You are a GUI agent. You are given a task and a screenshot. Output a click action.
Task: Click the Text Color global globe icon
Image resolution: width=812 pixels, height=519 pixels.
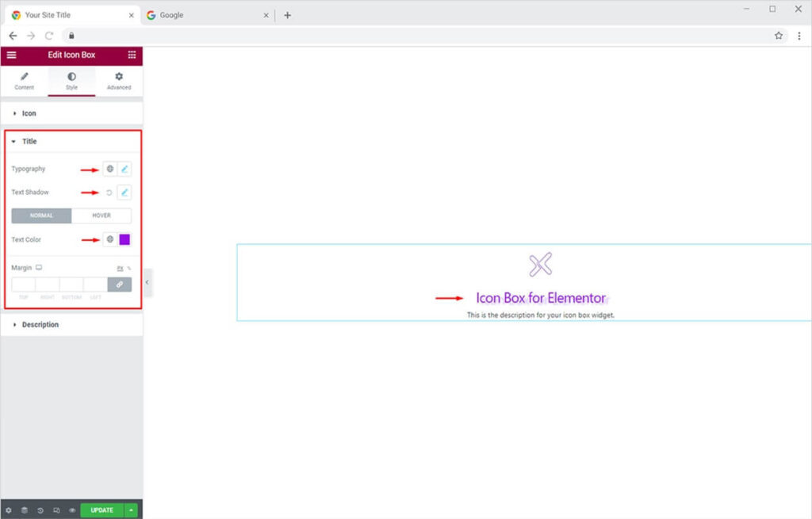coord(110,239)
